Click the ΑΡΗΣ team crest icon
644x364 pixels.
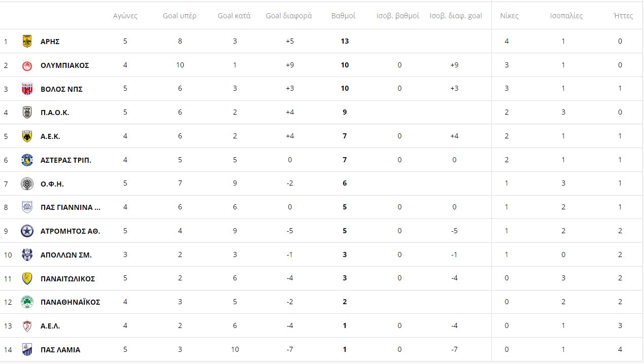tap(27, 42)
